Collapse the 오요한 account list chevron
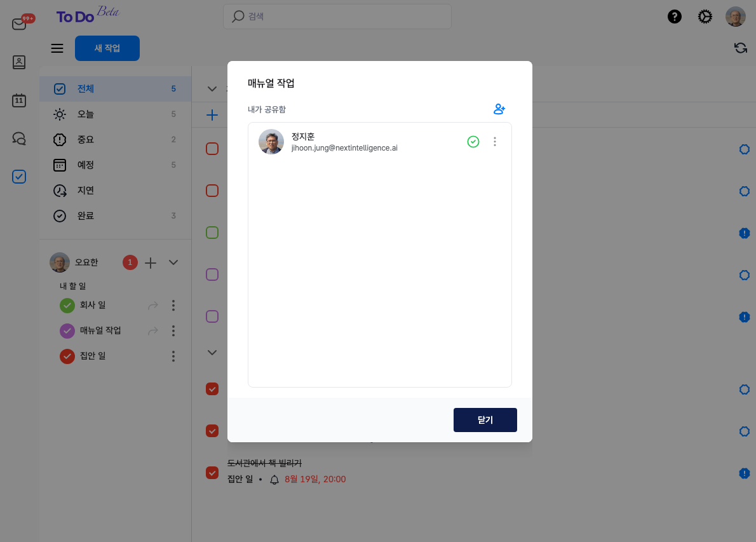Image resolution: width=756 pixels, height=542 pixels. click(x=173, y=262)
